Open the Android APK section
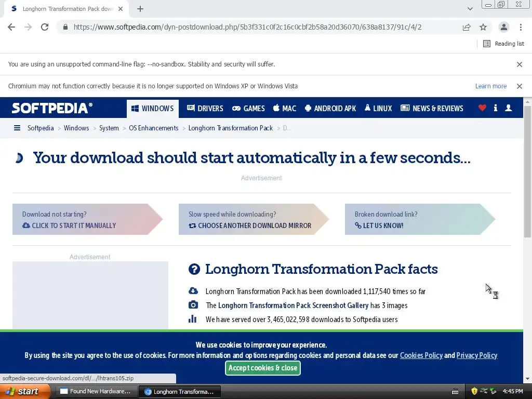532x399 pixels. [330, 109]
